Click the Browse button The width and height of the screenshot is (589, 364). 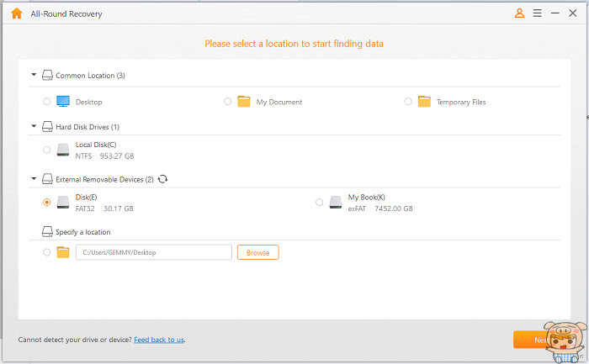[258, 252]
